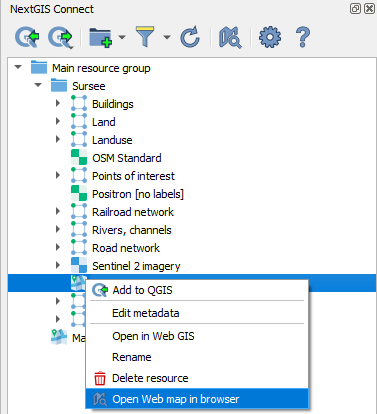Click the yellow filter funnel icon
Image resolution: width=377 pixels, height=414 pixels.
(x=145, y=37)
